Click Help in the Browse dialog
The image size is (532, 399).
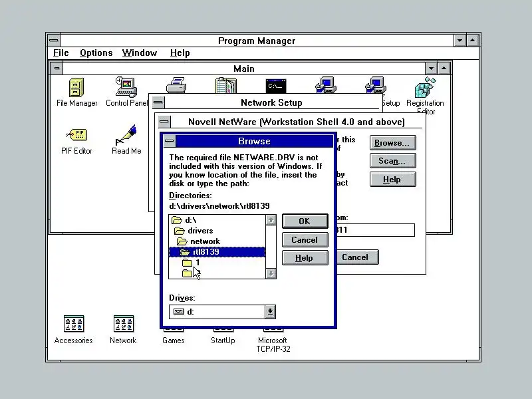305,258
